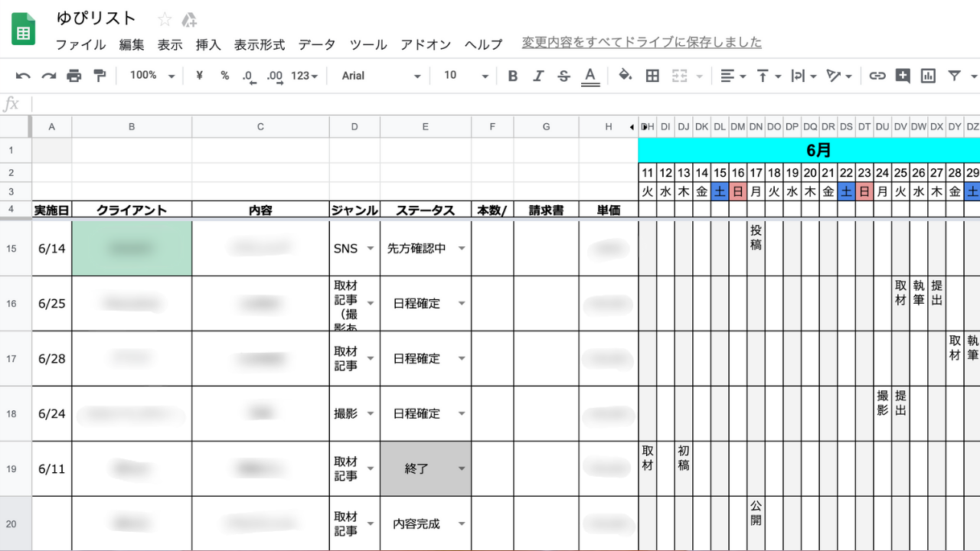The height and width of the screenshot is (551, 980).
Task: Increase decimal places
Action: point(274,76)
